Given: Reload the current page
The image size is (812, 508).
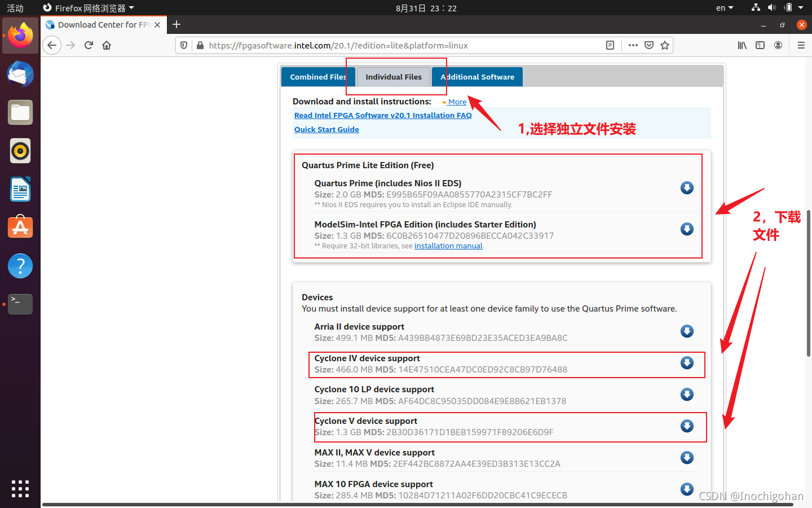Looking at the screenshot, I should [x=89, y=45].
